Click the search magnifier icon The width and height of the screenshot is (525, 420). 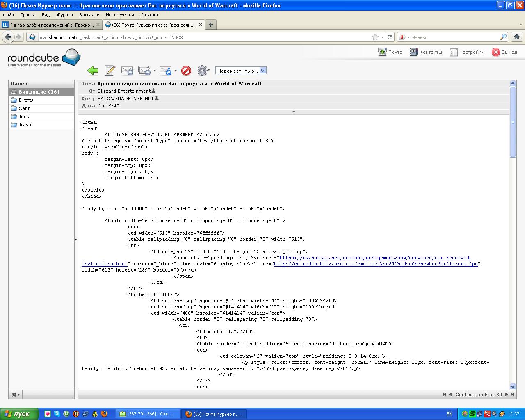(x=503, y=37)
